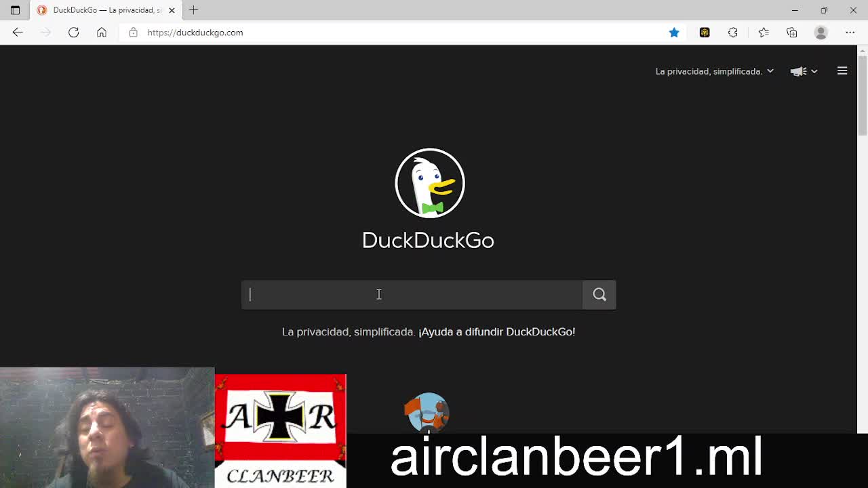Viewport: 868px width, 488px height.
Task: Click the user profile avatar icon
Action: pyautogui.click(x=821, y=33)
